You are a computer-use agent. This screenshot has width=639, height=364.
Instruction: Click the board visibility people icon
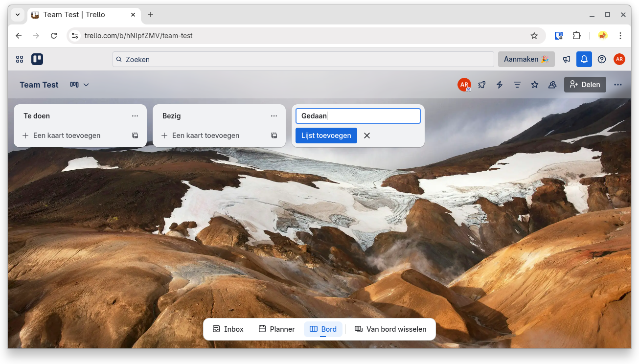click(x=552, y=85)
